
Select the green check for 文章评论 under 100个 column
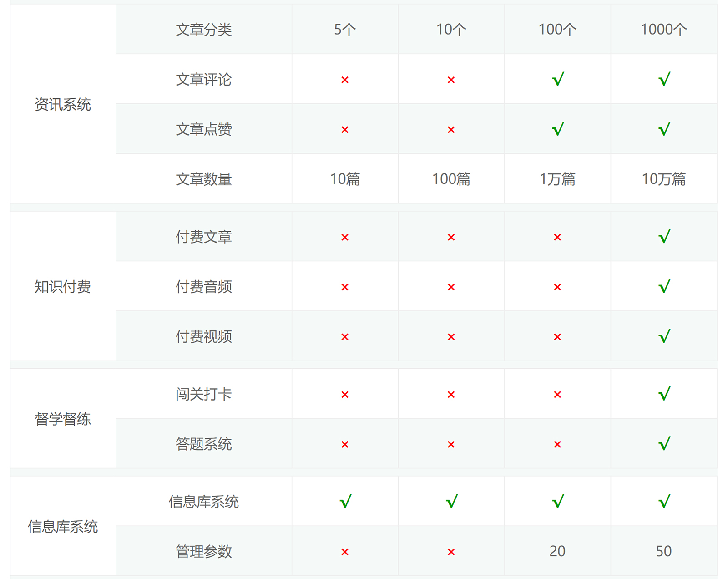(x=558, y=79)
